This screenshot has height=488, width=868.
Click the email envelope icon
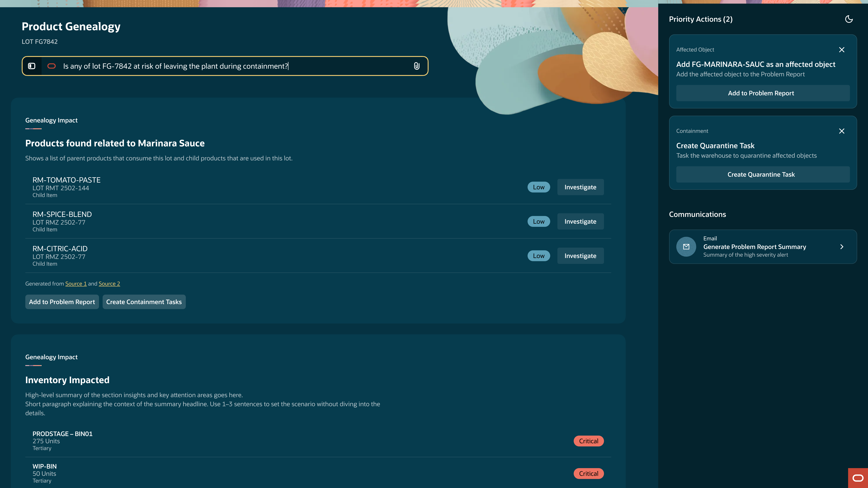(686, 247)
